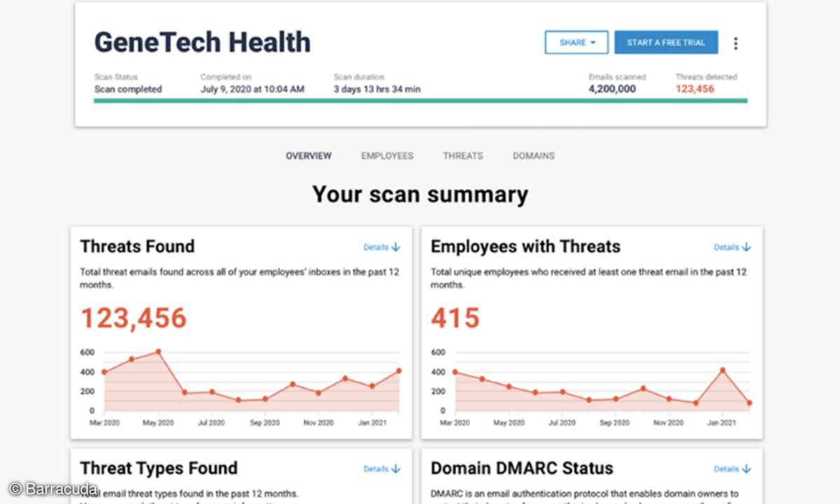
Task: Open Details link in Threat Types Found card
Action: coord(381,469)
